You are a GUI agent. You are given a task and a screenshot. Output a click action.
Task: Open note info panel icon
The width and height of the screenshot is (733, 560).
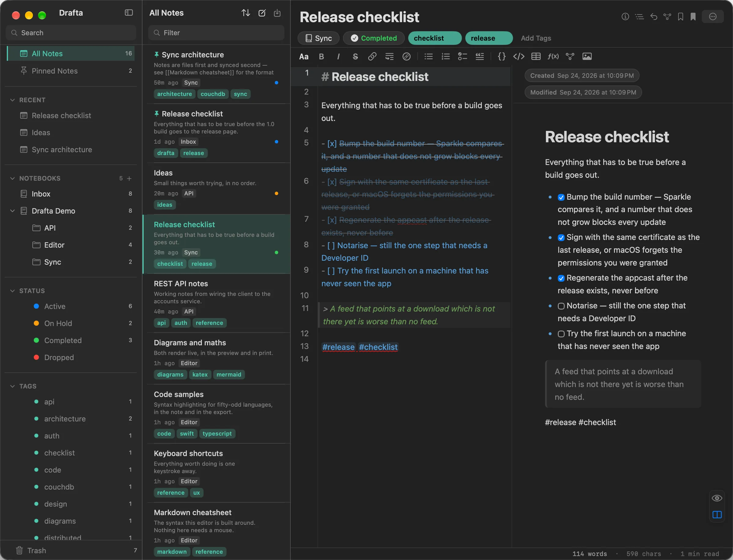pos(625,16)
